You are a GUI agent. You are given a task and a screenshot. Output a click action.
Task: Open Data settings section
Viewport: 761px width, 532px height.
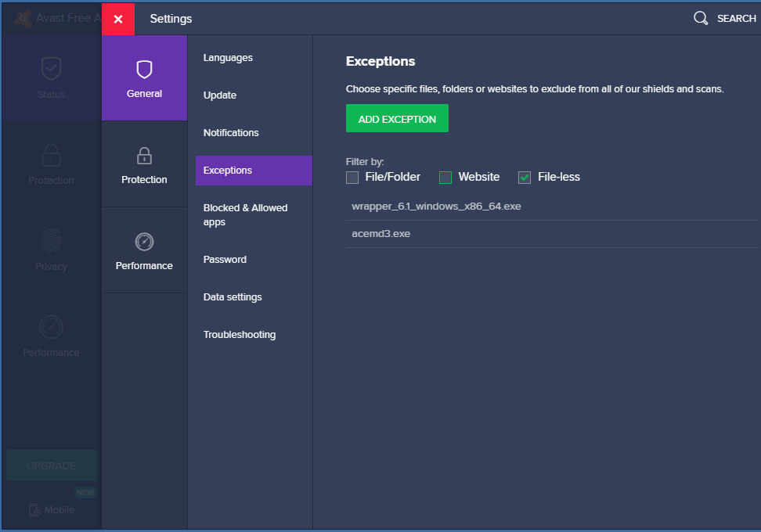click(232, 297)
